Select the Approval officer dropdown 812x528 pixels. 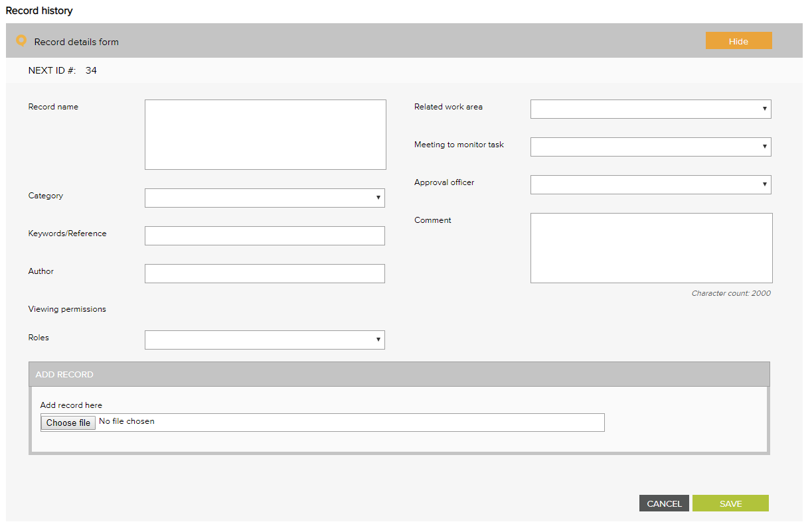(650, 184)
